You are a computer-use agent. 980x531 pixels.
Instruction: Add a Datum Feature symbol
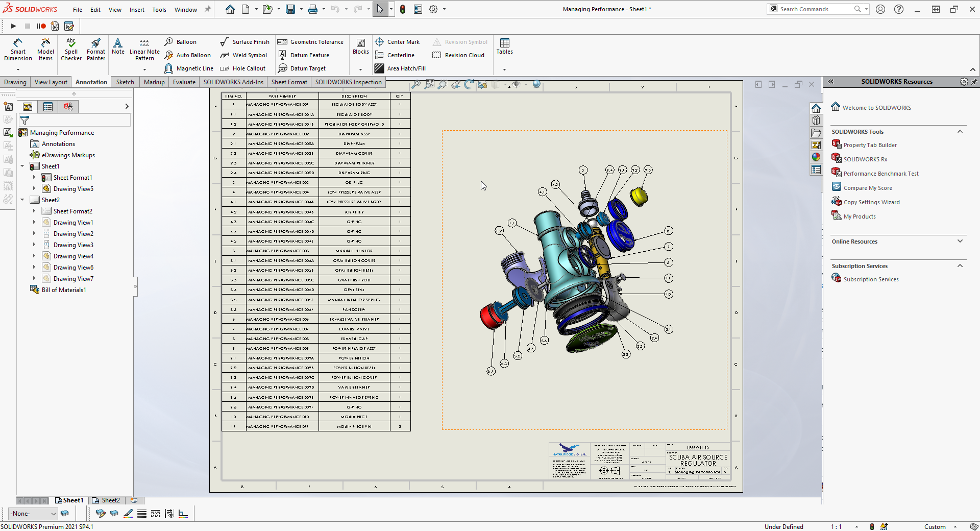[x=304, y=55]
